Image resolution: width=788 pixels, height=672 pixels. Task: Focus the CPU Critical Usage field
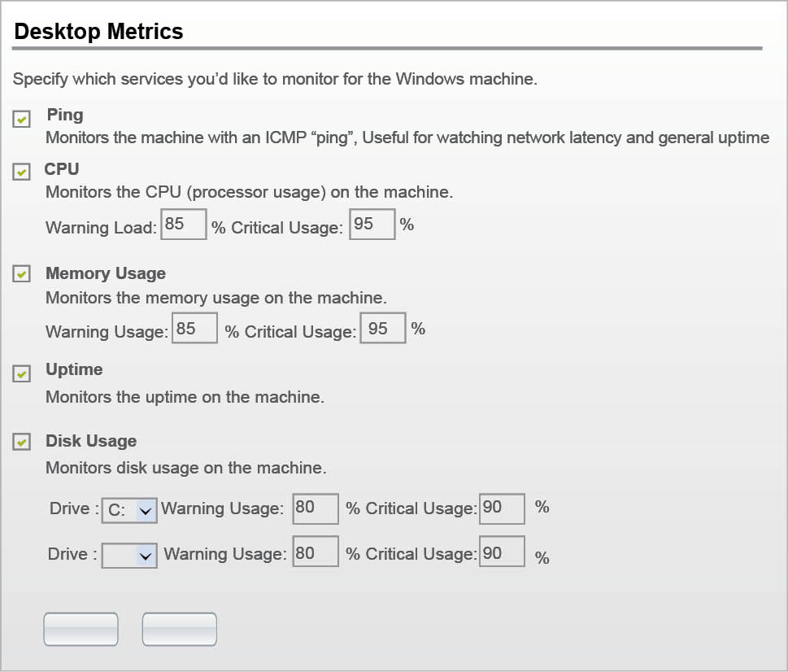tap(372, 225)
